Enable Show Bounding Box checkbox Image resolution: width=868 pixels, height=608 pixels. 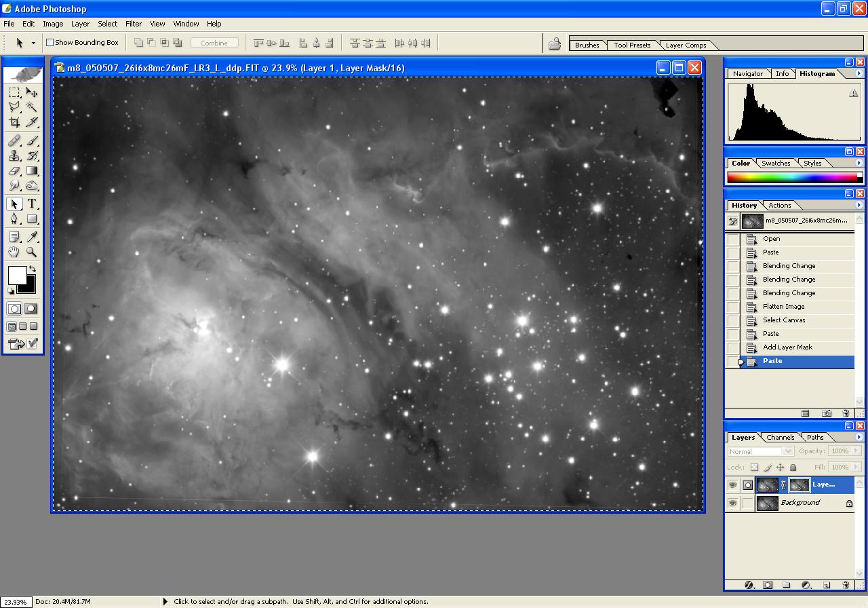(50, 43)
